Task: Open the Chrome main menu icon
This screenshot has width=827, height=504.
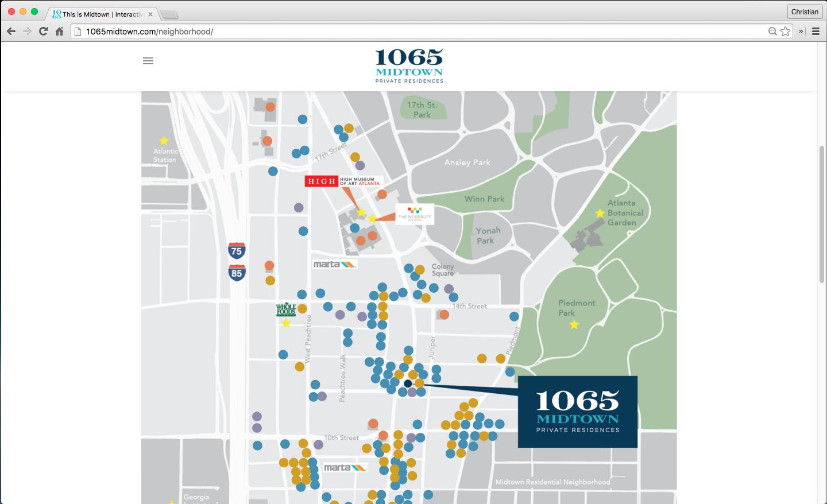Action: pos(816,32)
